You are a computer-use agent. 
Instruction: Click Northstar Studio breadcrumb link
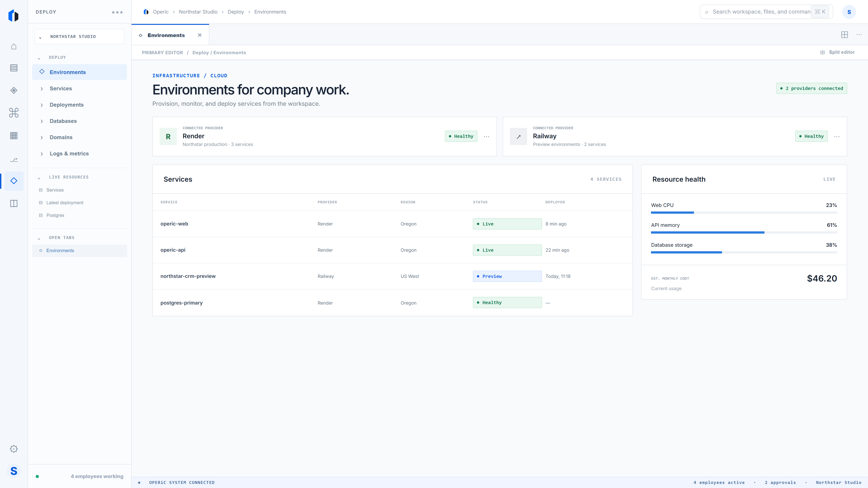coord(198,12)
